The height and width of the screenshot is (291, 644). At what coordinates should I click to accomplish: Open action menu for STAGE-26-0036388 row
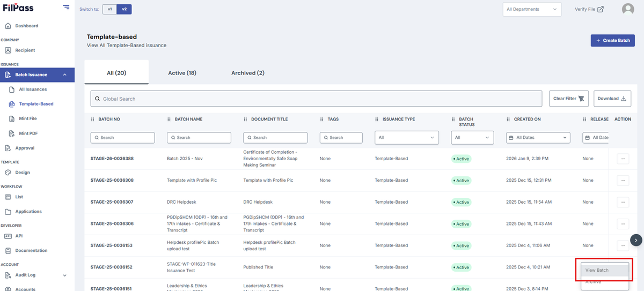point(623,159)
